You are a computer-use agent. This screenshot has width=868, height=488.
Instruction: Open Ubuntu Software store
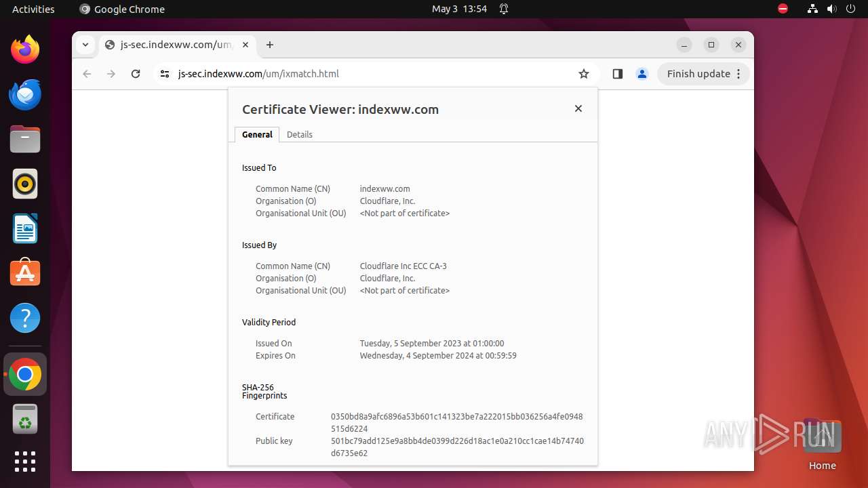[x=25, y=273]
